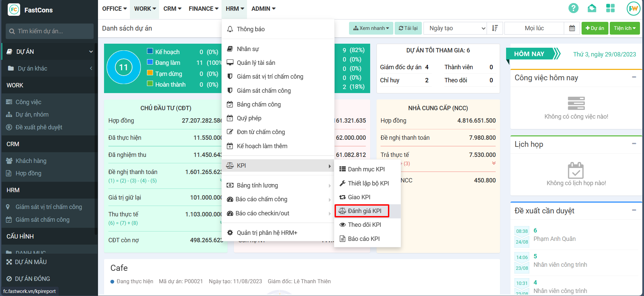This screenshot has height=296, width=644.
Task: Open the apps grid icon
Action: coord(610,8)
